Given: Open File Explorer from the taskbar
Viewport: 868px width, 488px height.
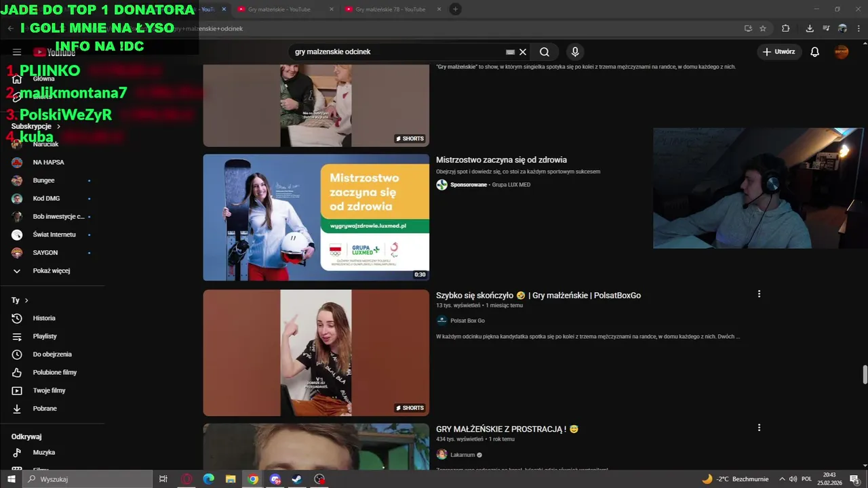Looking at the screenshot, I should tap(231, 479).
